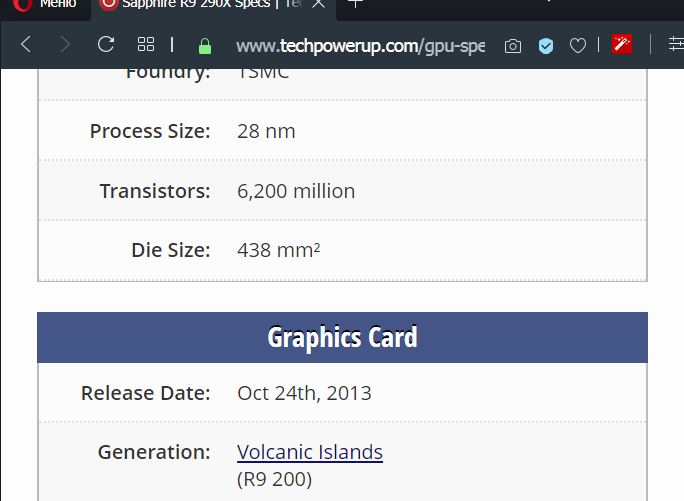Click the red extension icon
The width and height of the screenshot is (684, 501).
coord(621,45)
